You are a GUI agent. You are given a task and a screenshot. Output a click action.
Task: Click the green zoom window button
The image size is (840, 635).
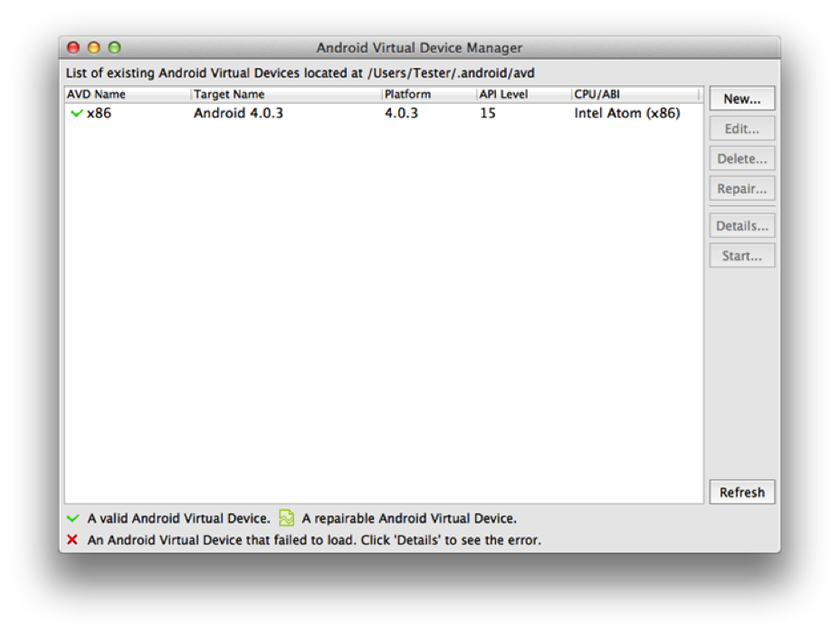tap(114, 48)
